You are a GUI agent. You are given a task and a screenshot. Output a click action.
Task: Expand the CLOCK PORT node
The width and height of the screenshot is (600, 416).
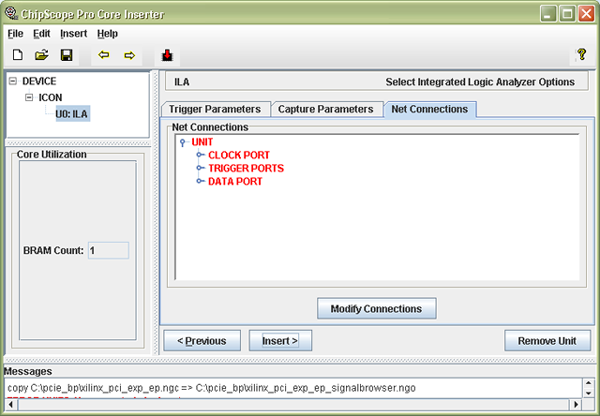[x=200, y=155]
